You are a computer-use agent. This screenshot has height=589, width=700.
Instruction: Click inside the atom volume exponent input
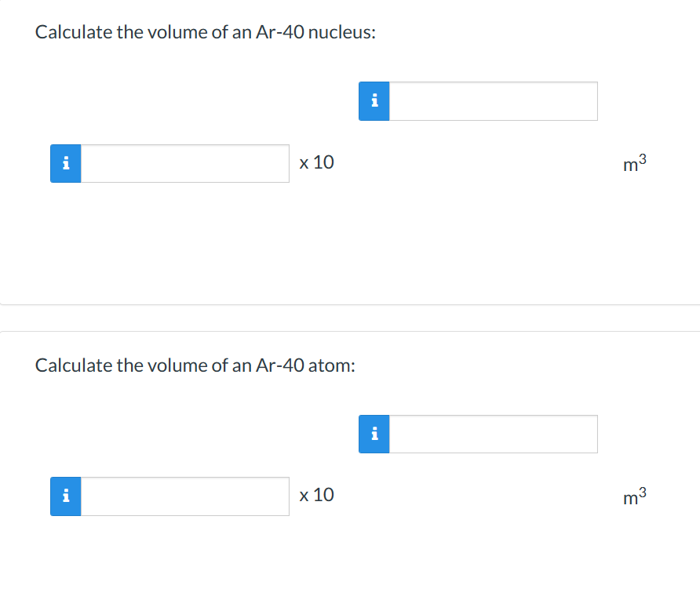[x=494, y=434]
